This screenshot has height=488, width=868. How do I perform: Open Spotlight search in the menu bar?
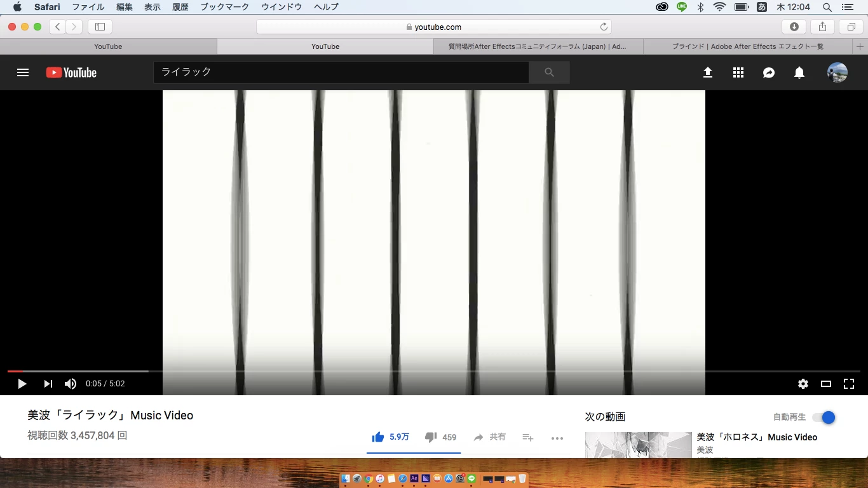coord(827,7)
